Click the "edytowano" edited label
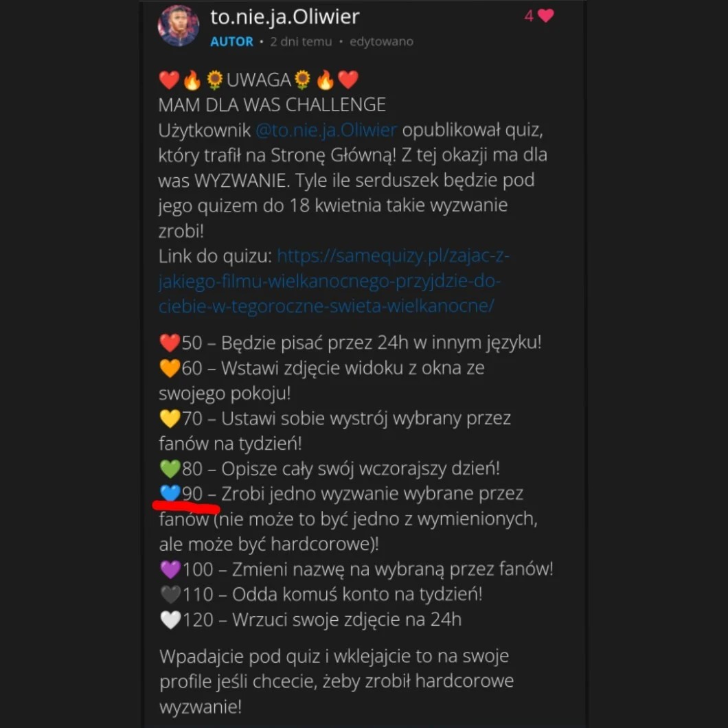 click(381, 41)
